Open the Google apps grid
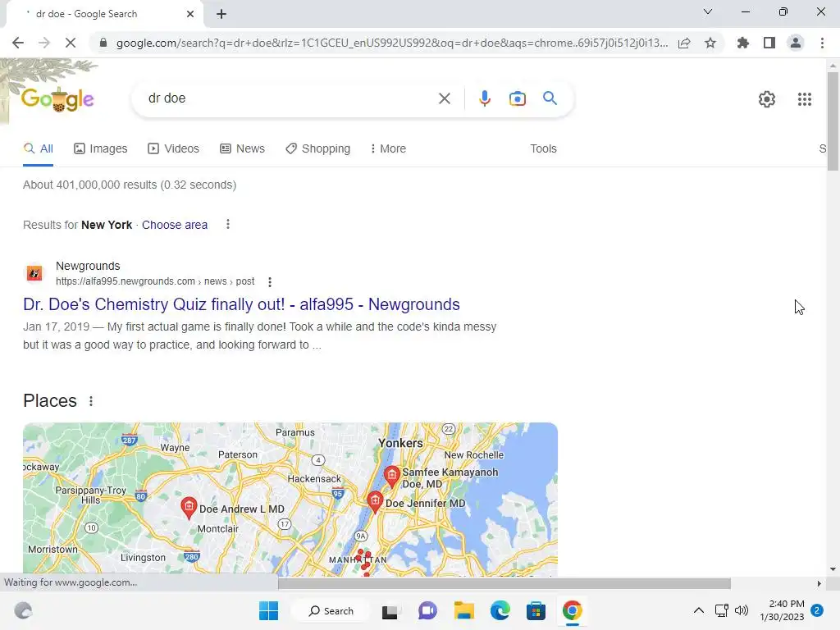The image size is (840, 630). point(804,99)
